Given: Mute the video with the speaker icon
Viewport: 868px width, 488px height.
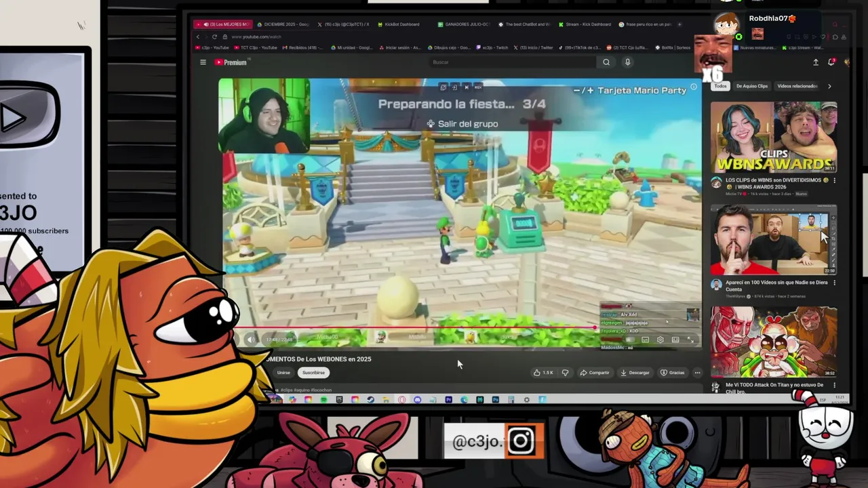Looking at the screenshot, I should click(251, 340).
